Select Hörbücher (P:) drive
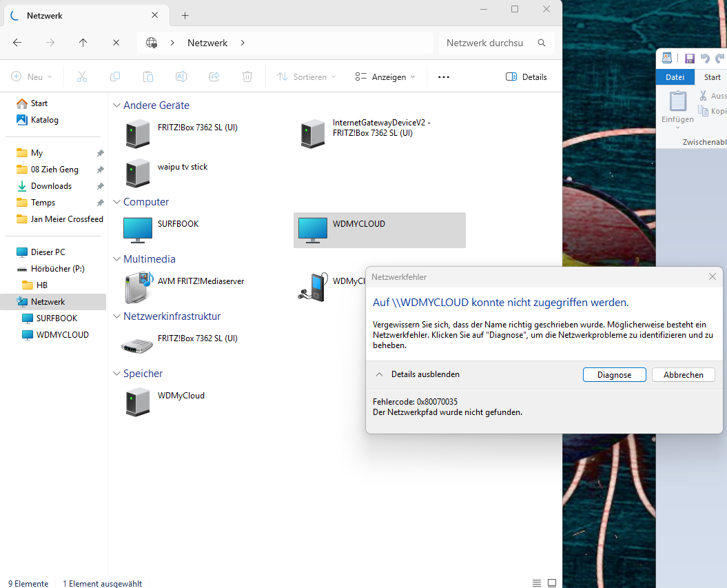This screenshot has width=727, height=588. coord(51,269)
